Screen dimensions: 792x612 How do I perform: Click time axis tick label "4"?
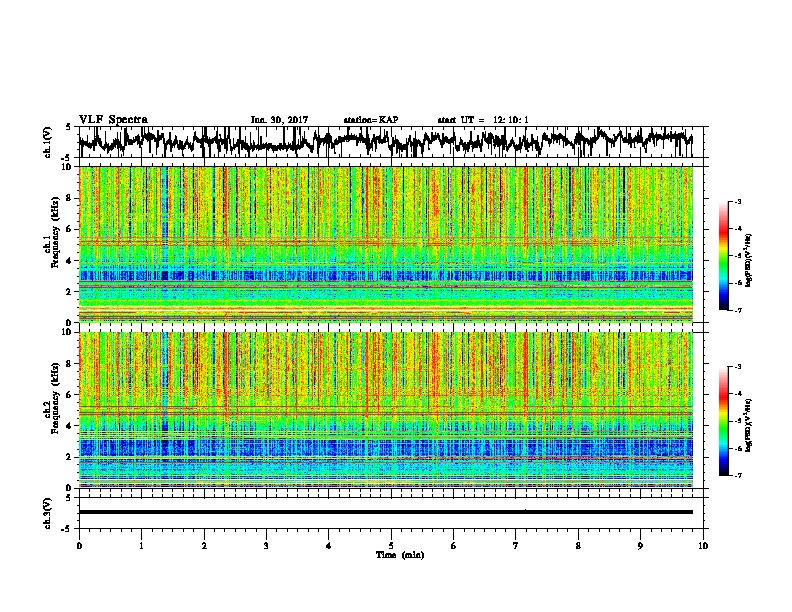coord(329,546)
